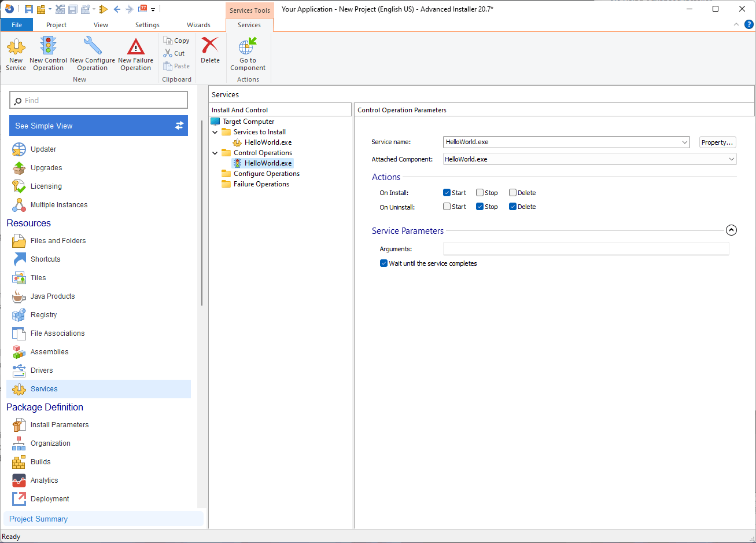Open the Assemblies page
The width and height of the screenshot is (756, 543).
(x=98, y=352)
